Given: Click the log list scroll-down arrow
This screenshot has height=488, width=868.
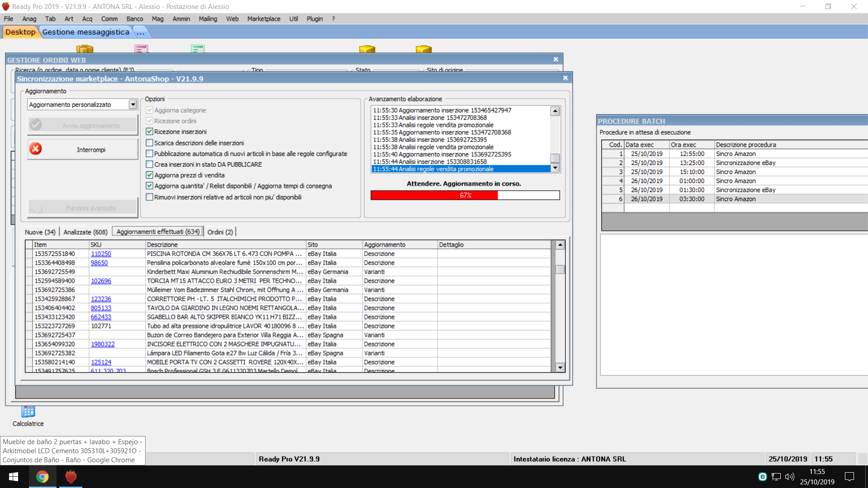Looking at the screenshot, I should click(555, 168).
